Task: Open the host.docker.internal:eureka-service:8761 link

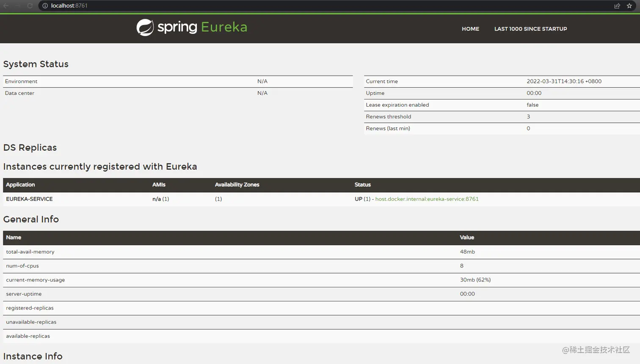Action: point(427,199)
